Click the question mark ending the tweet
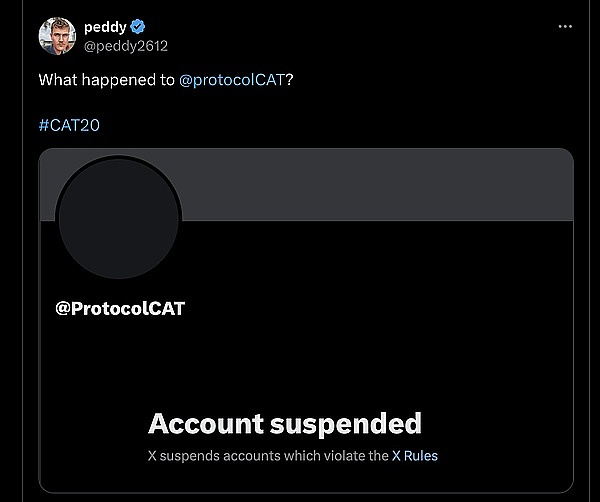Screen dimensions: 600x502 [289, 79]
